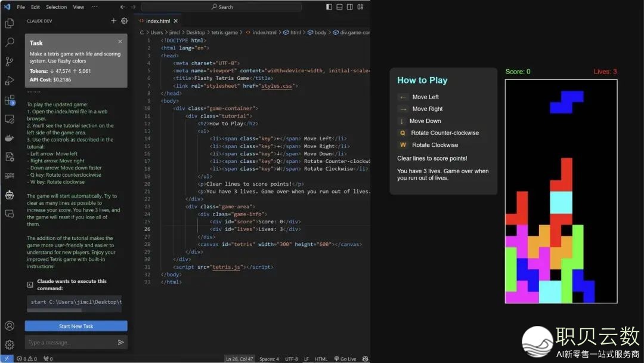Click UTF-8 encoding in status bar
This screenshot has width=644, height=363.
click(x=291, y=359)
